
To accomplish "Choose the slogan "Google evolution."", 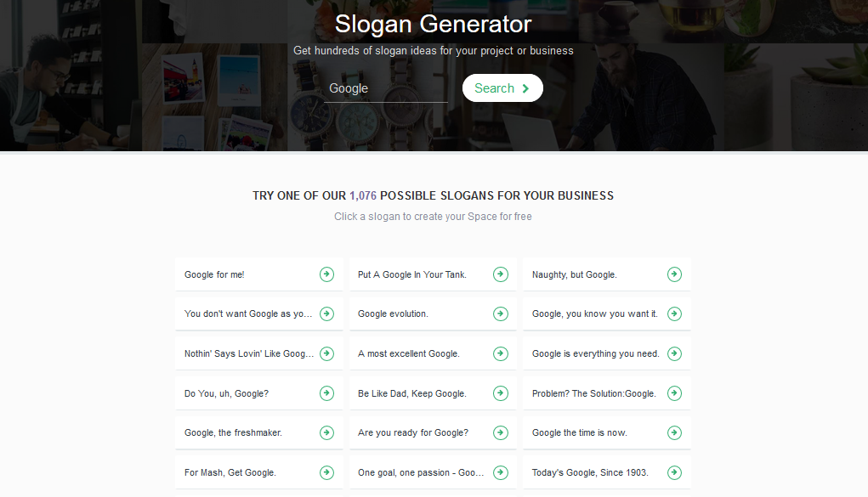I will (433, 313).
